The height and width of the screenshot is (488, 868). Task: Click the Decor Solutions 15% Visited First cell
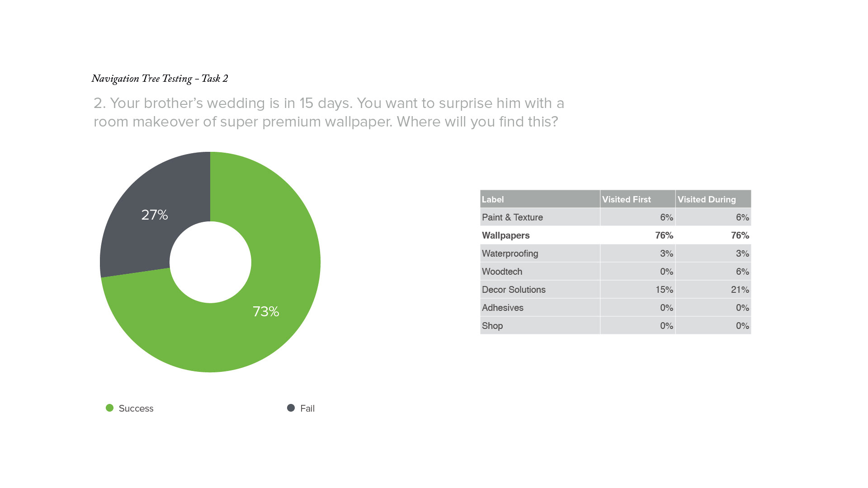coord(664,290)
